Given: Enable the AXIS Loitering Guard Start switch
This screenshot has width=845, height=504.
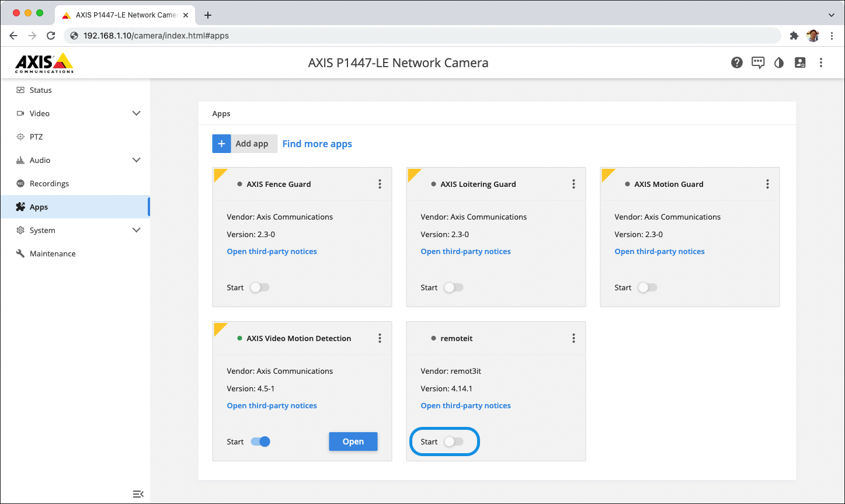Looking at the screenshot, I should pos(454,287).
